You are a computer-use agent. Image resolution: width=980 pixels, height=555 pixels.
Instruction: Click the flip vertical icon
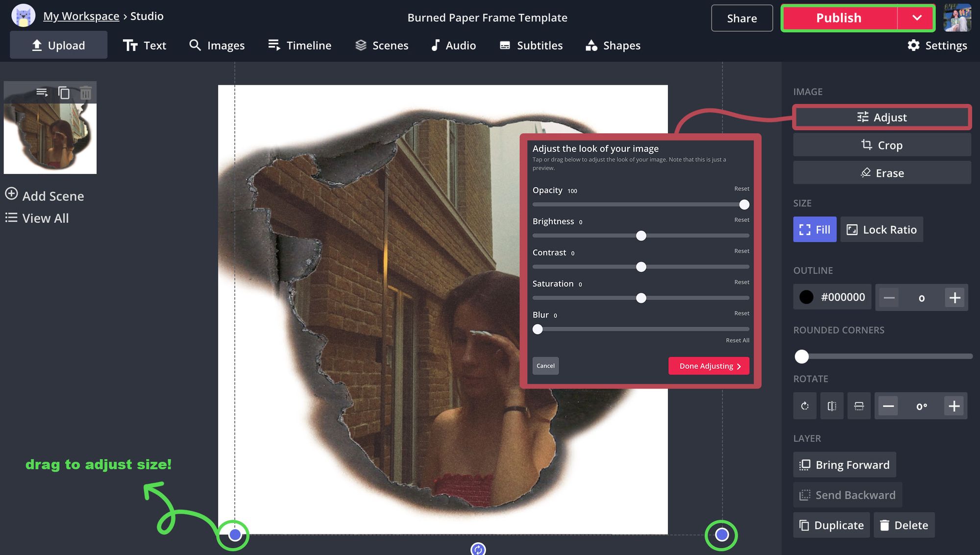858,406
